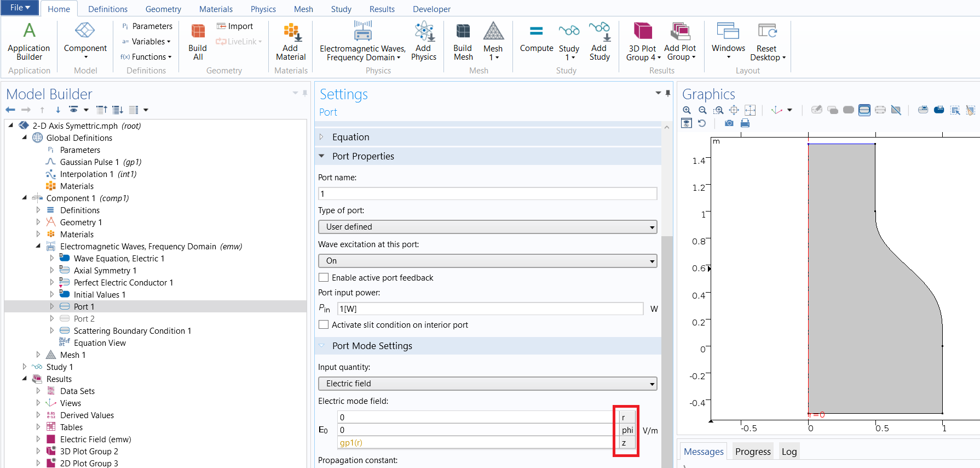
Task: Take a snapshot with the camera icon
Action: coord(729,123)
